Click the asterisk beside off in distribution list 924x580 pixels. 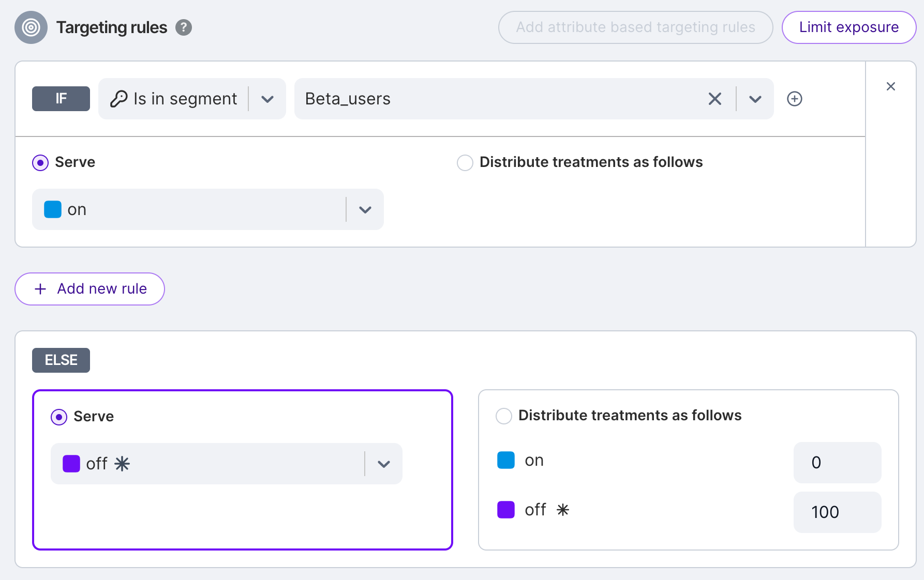[x=562, y=510]
